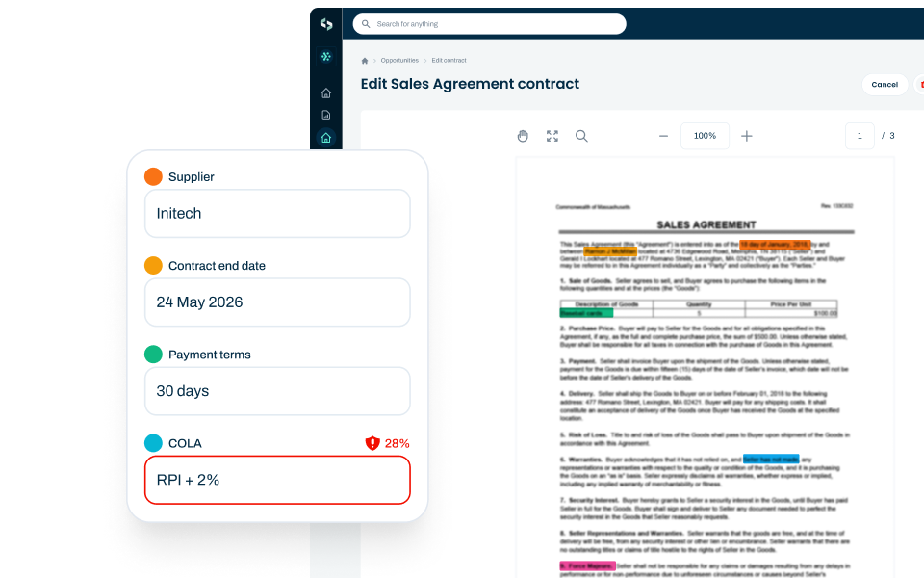Click the 'Search for anything' bar
Image resolution: width=924 pixels, height=578 pixels.
pos(489,23)
